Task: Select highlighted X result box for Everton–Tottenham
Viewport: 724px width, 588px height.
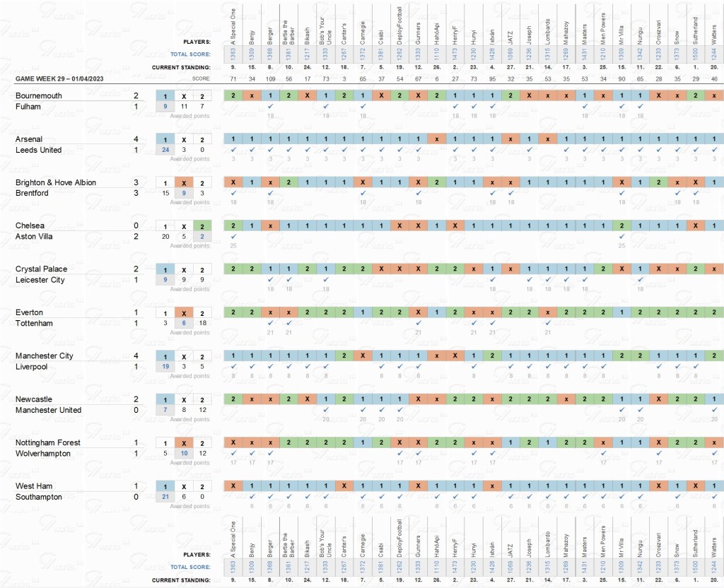Action: pyautogui.click(x=184, y=312)
